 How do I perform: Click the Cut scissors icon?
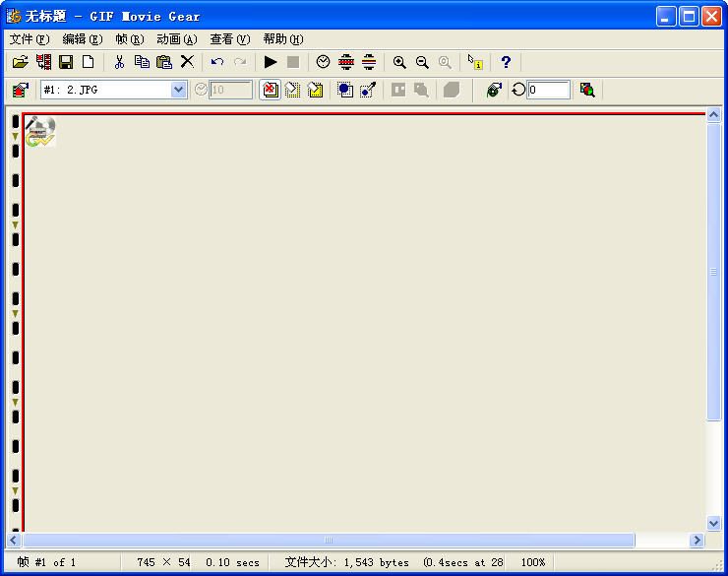point(119,62)
